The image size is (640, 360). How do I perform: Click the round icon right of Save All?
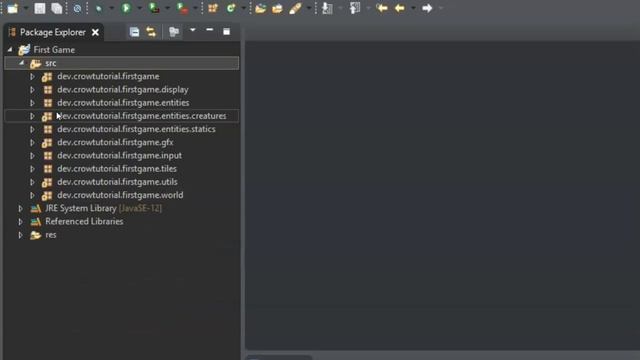pos(77,8)
